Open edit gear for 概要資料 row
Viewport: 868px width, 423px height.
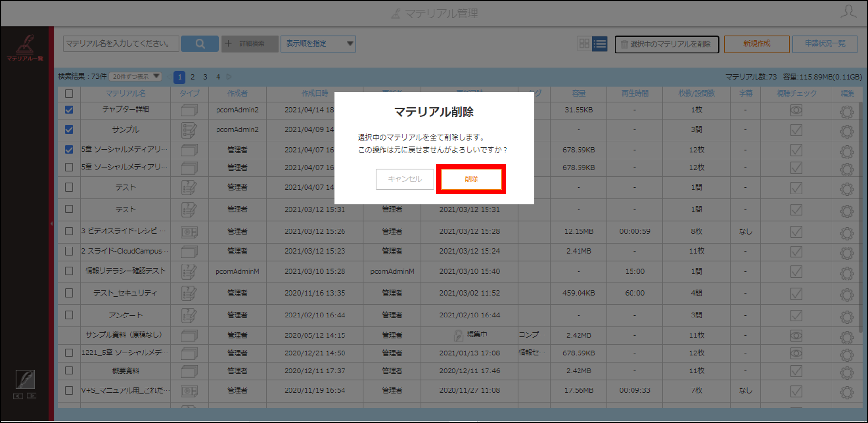pos(847,372)
